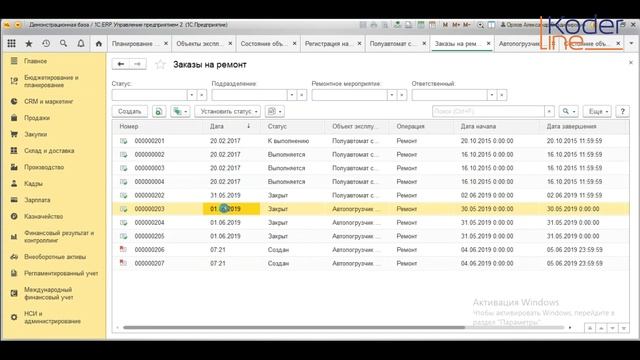Open the Ремонтное мероприятие filter dropdown arrow
Screen dimensions: 640x360
click(392, 95)
